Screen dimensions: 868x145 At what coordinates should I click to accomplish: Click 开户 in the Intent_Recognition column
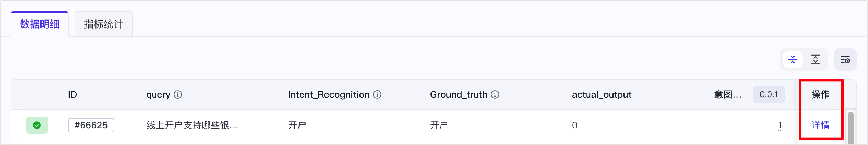(297, 125)
